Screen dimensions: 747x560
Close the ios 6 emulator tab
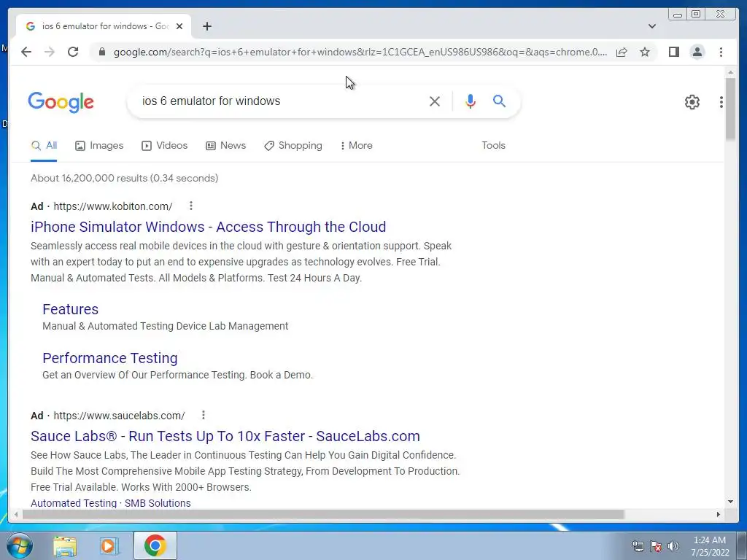coord(179,26)
